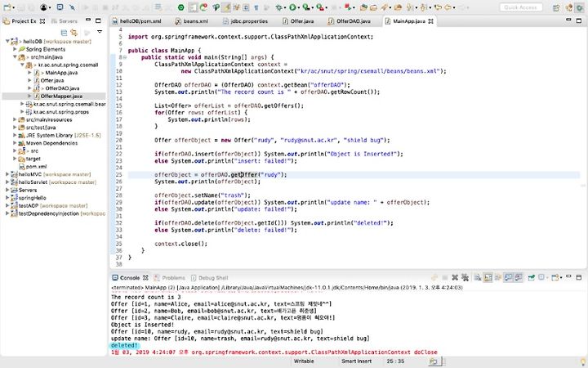
Task: Click the blue terminal icon in the toolbar
Action: [x=60, y=7]
